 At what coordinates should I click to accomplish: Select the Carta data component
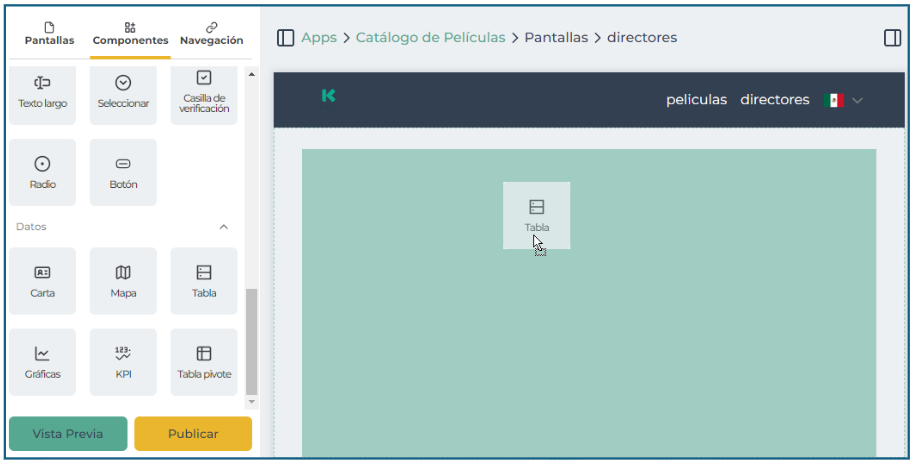[x=42, y=281]
